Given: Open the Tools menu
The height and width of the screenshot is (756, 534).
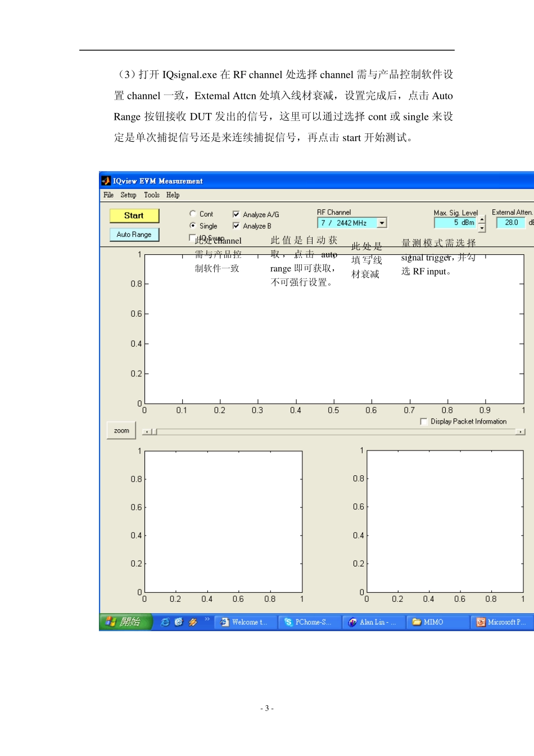Looking at the screenshot, I should 152,195.
